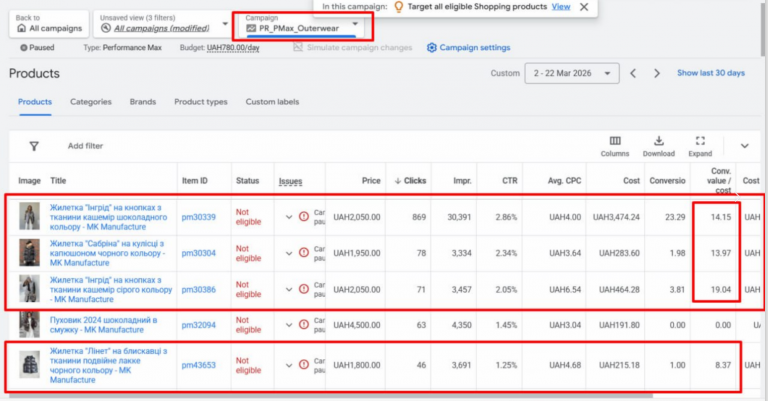Open the Campaign PR_PMax_Outerwear selector
This screenshot has height=401, width=768.
click(302, 24)
